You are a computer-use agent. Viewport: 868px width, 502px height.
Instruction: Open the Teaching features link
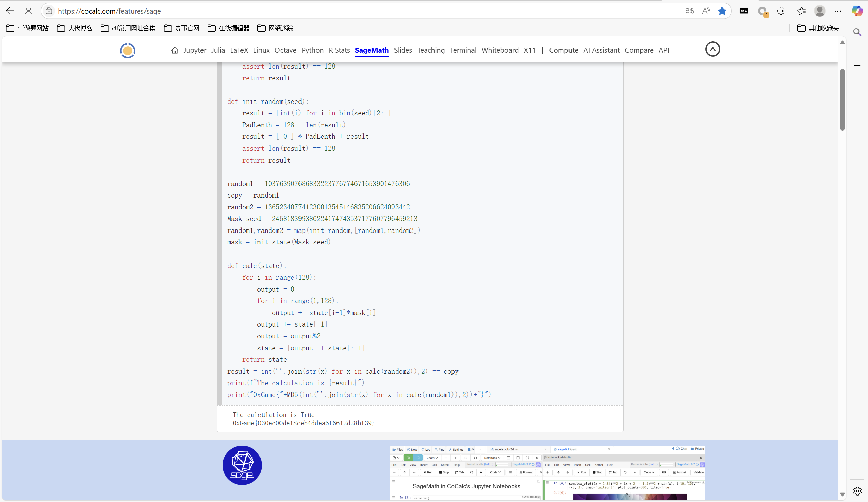(431, 50)
